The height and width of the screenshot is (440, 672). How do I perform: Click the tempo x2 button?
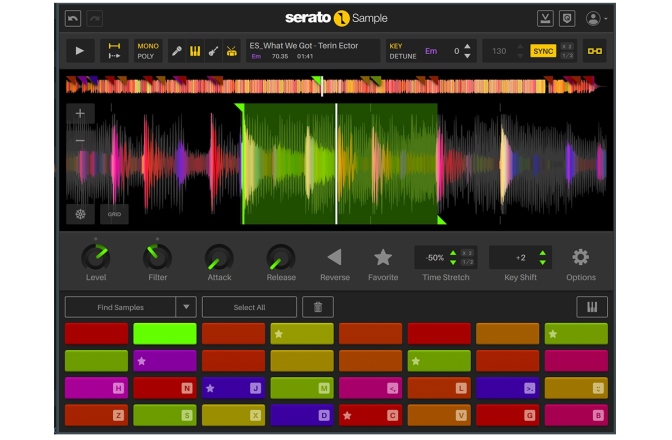567,46
